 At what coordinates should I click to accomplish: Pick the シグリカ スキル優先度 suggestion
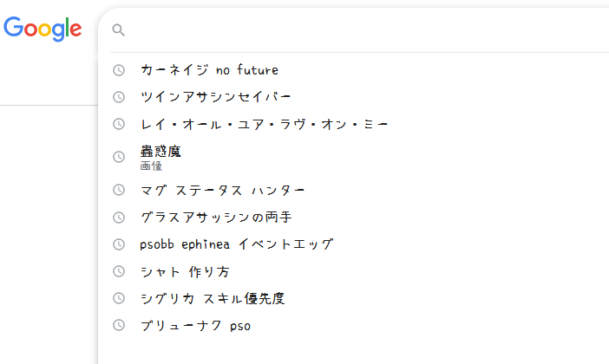[x=212, y=299]
